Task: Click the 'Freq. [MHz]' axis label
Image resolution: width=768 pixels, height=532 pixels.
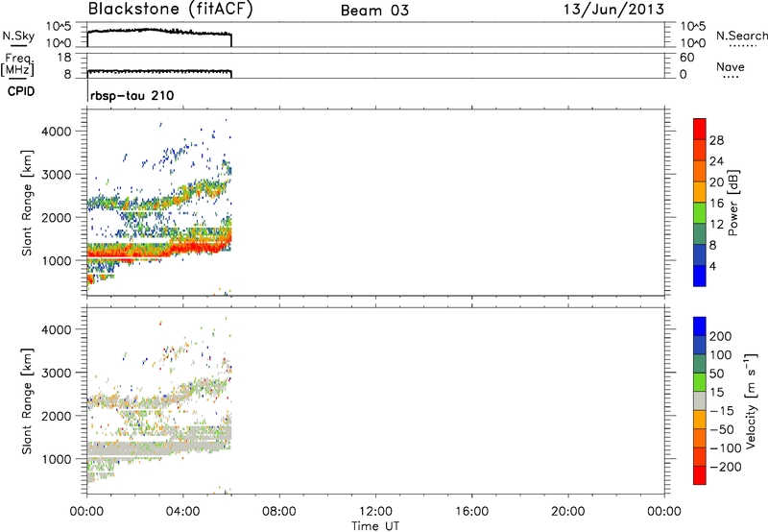Action: click(17, 64)
